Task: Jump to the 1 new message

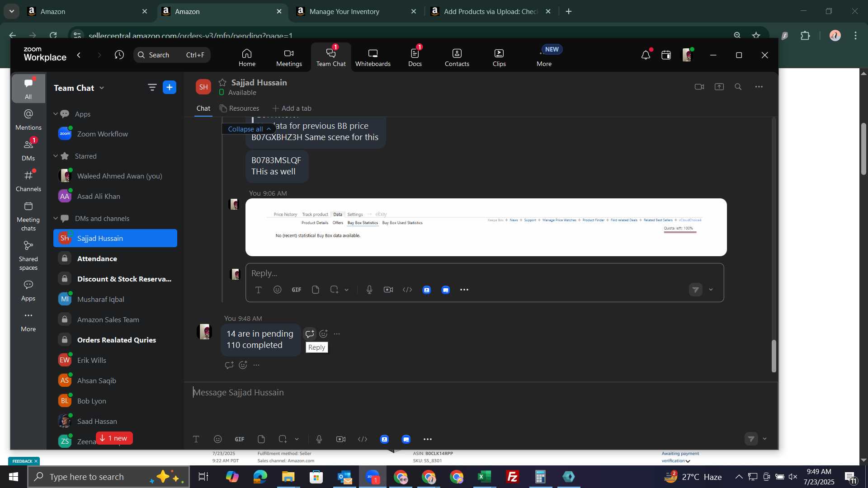Action: pyautogui.click(x=114, y=438)
